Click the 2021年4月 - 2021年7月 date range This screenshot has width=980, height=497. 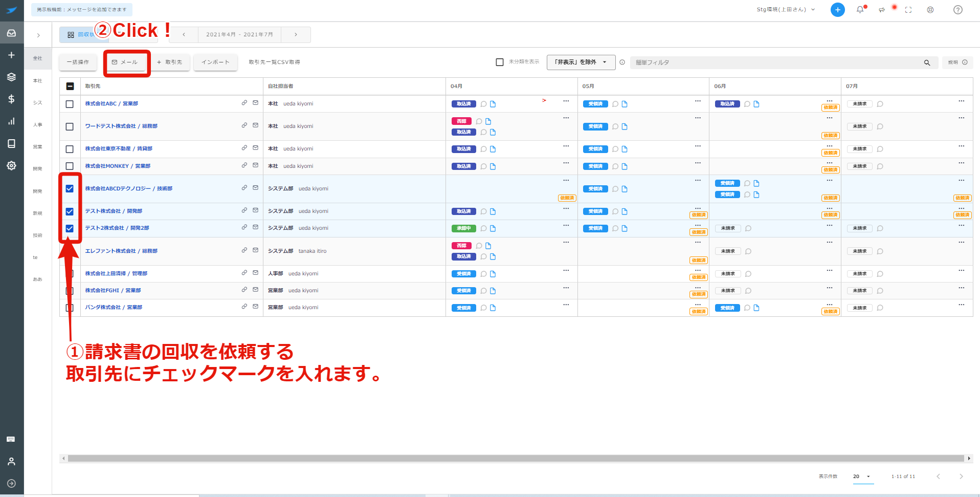click(240, 35)
